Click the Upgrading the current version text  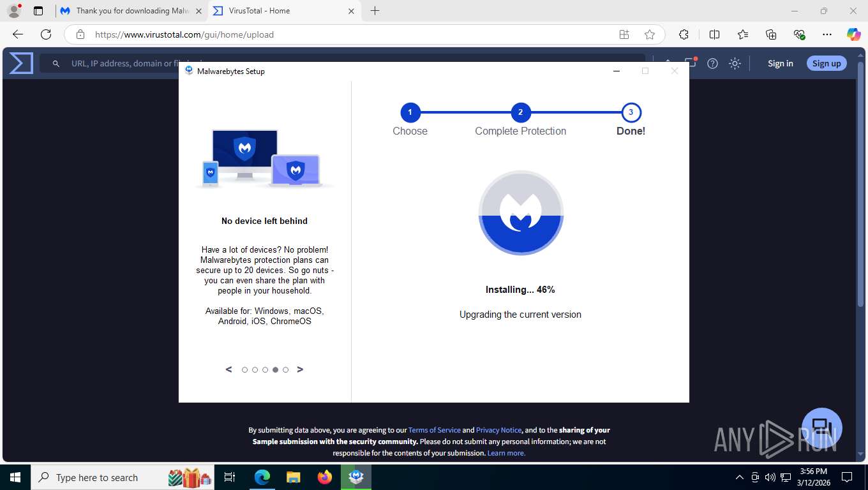click(x=520, y=315)
